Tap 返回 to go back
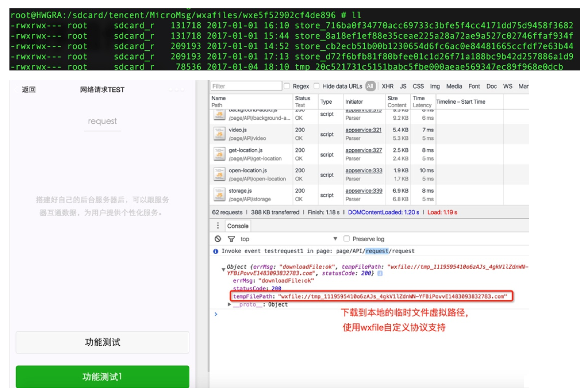The image size is (580, 392). [28, 90]
